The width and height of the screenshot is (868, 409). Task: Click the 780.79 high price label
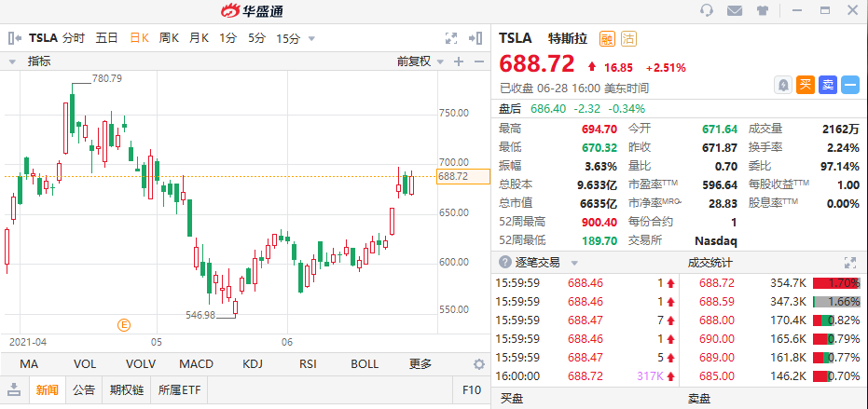(107, 78)
